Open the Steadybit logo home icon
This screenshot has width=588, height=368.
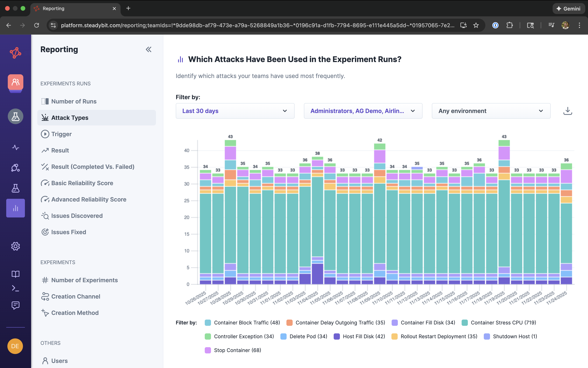(x=15, y=53)
